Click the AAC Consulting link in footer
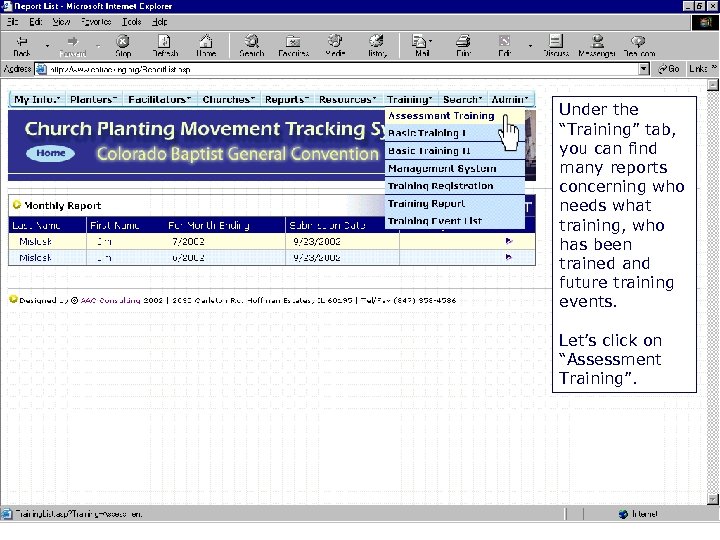 pyautogui.click(x=110, y=300)
